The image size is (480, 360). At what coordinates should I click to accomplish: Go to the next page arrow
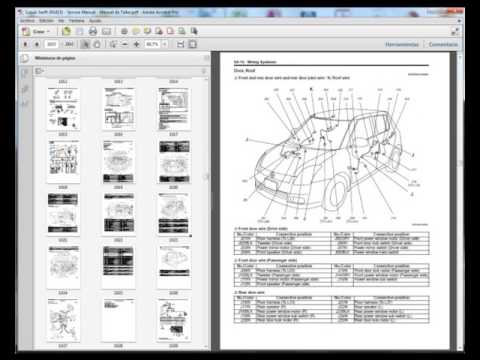pos(37,44)
